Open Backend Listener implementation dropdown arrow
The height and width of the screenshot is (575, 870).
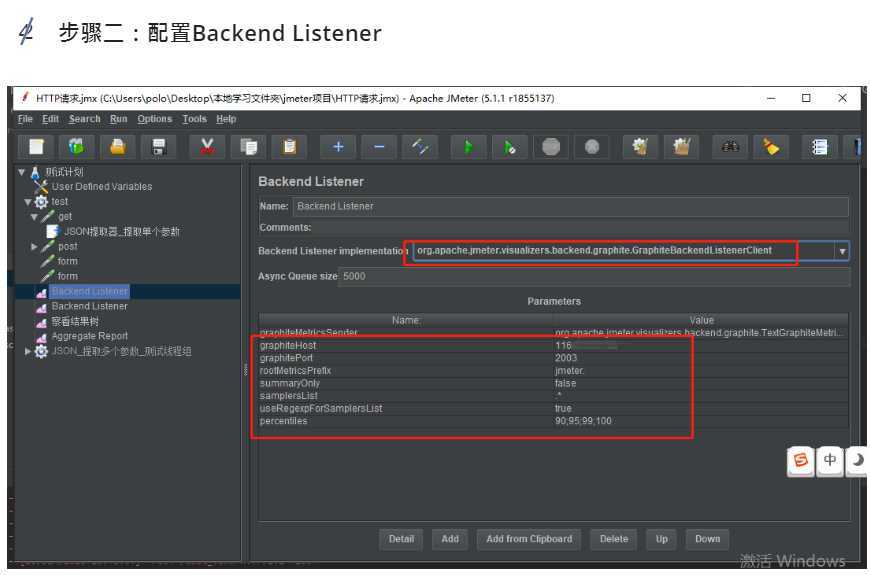tap(842, 251)
